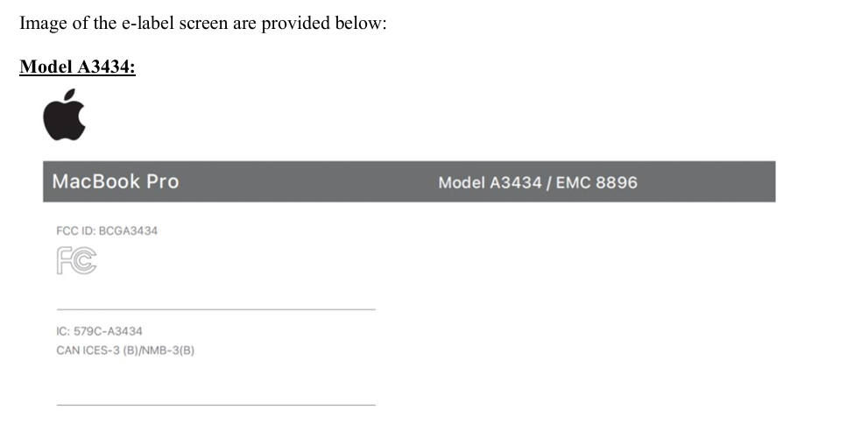This screenshot has height=424, width=868.
Task: Click the word Image starting the intro
Action: pos(42,23)
